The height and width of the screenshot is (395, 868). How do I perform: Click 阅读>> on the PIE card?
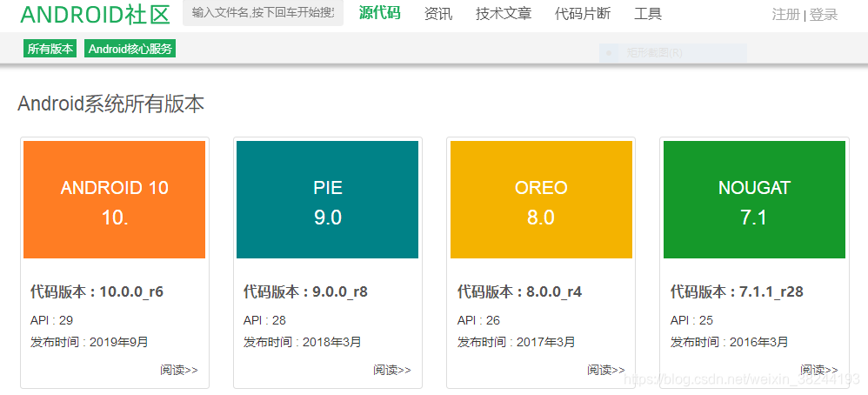(x=392, y=370)
